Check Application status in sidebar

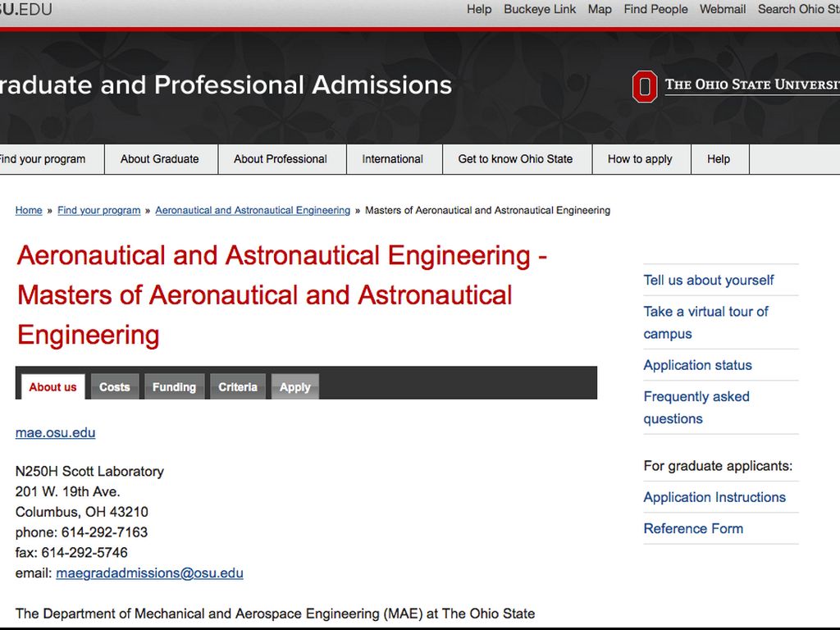tap(698, 365)
